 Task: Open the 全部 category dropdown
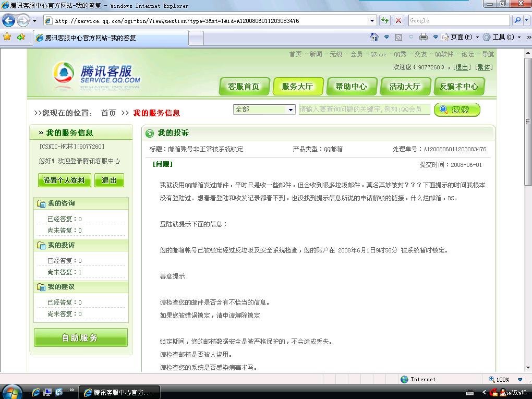click(x=264, y=110)
